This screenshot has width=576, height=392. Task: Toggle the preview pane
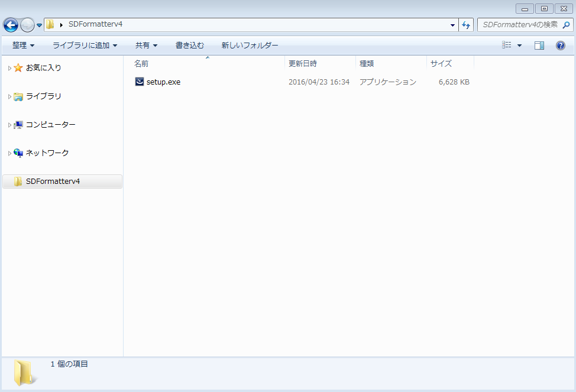point(539,45)
